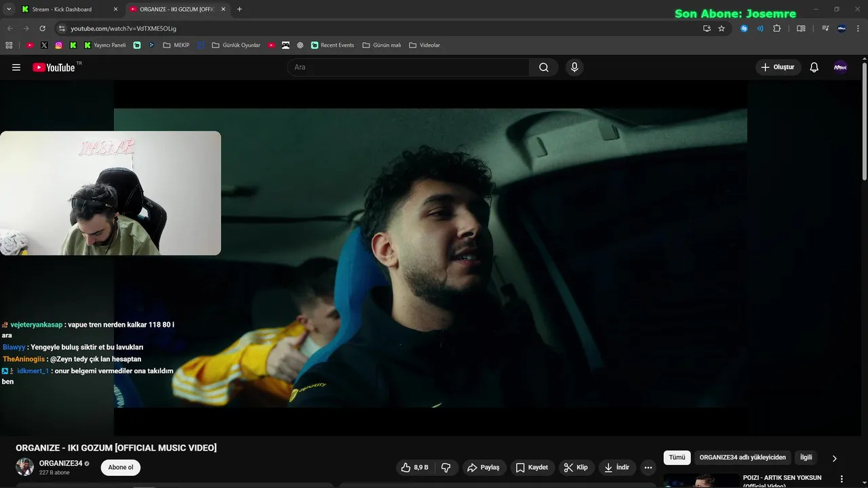
Task: Open the Chrome three-dot menu
Action: (859, 28)
